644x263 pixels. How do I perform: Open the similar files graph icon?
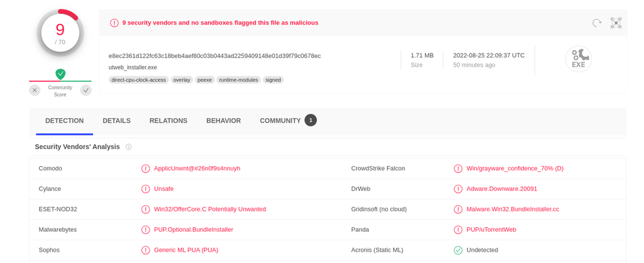click(x=616, y=23)
